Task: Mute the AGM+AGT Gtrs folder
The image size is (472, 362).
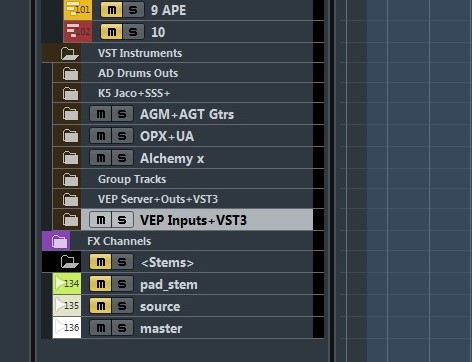Action: click(x=101, y=114)
